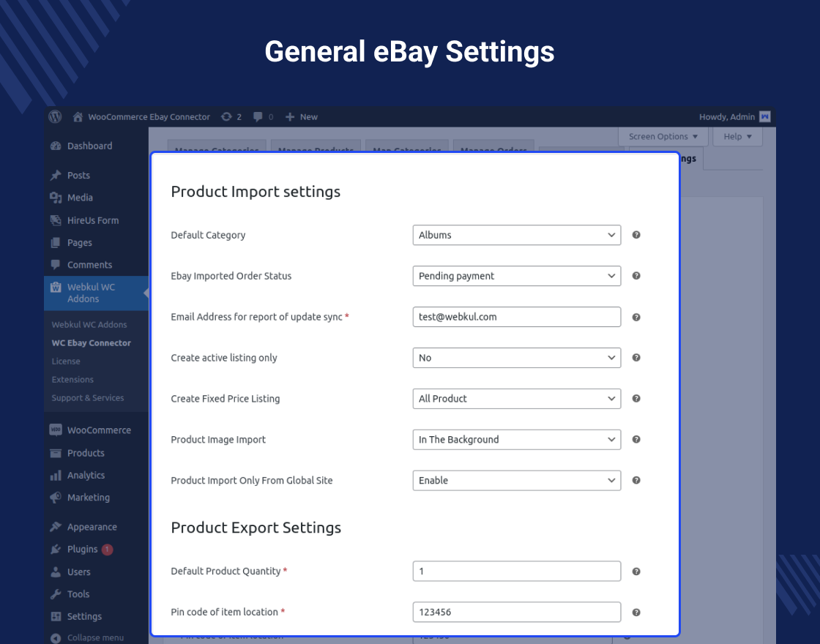The image size is (820, 644).
Task: Select the Dashboard gauge icon in sidebar
Action: (x=56, y=146)
